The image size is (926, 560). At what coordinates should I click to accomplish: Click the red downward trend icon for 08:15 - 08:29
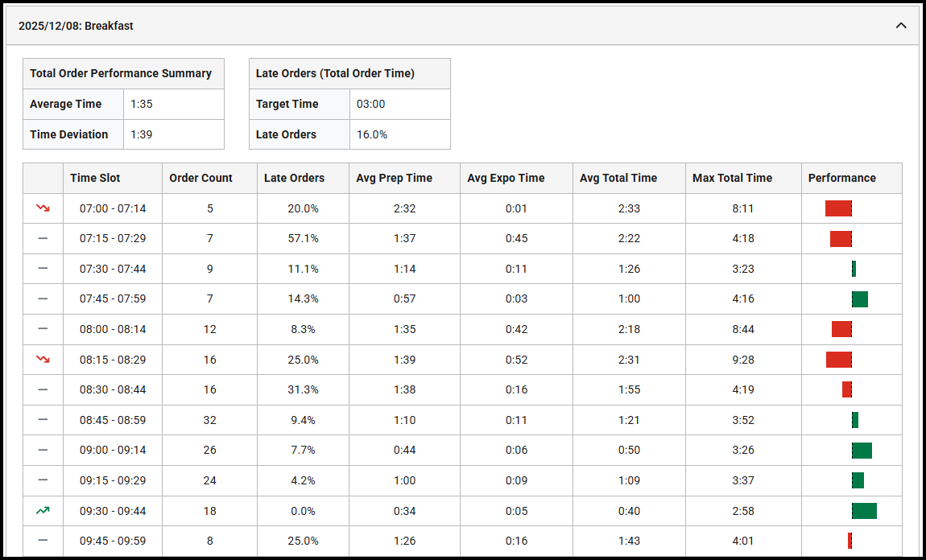point(43,360)
